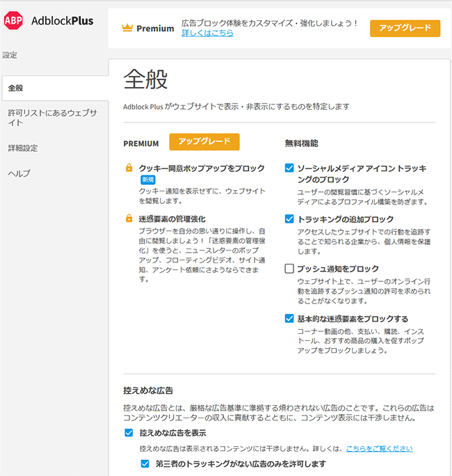Uncheck 基本的な迷惑要素をブロックする checkbox
452x476 pixels.
(289, 319)
